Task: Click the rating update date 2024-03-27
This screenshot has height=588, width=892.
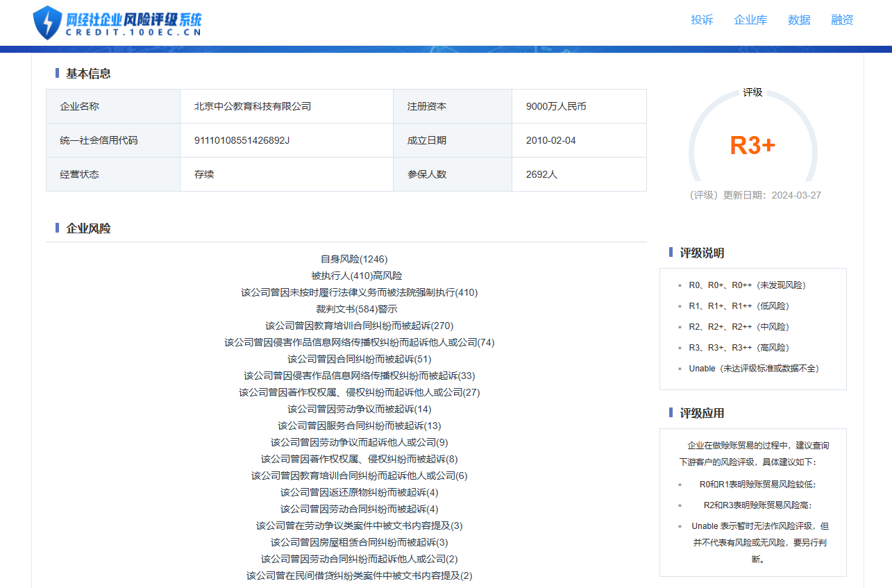Action: pyautogui.click(x=797, y=195)
